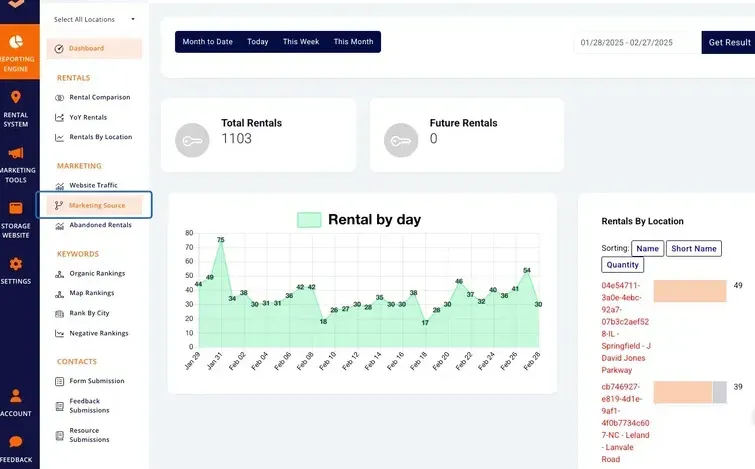
Task: Click the Negative Rankings icon
Action: click(x=59, y=334)
